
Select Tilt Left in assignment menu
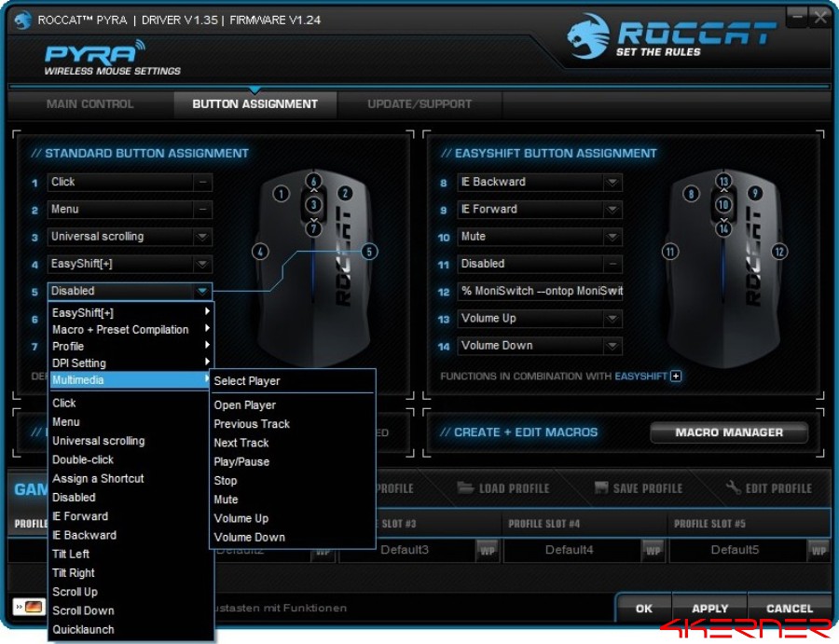[x=131, y=554]
